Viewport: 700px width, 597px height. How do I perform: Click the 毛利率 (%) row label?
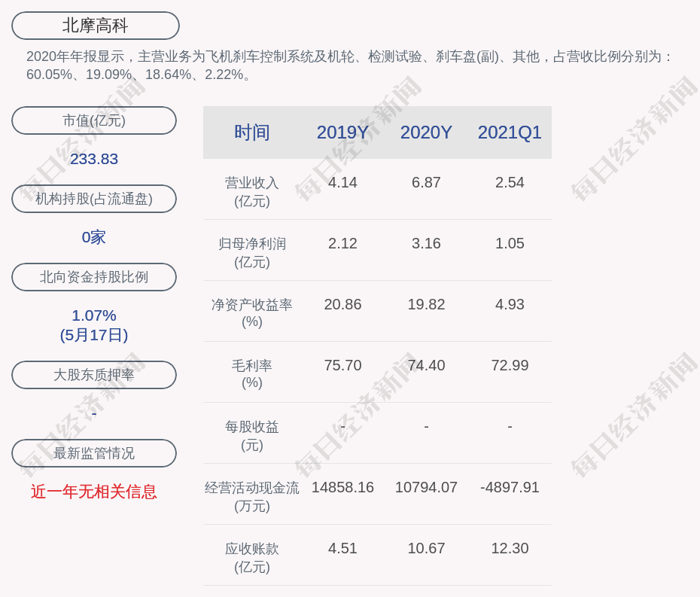pos(252,374)
